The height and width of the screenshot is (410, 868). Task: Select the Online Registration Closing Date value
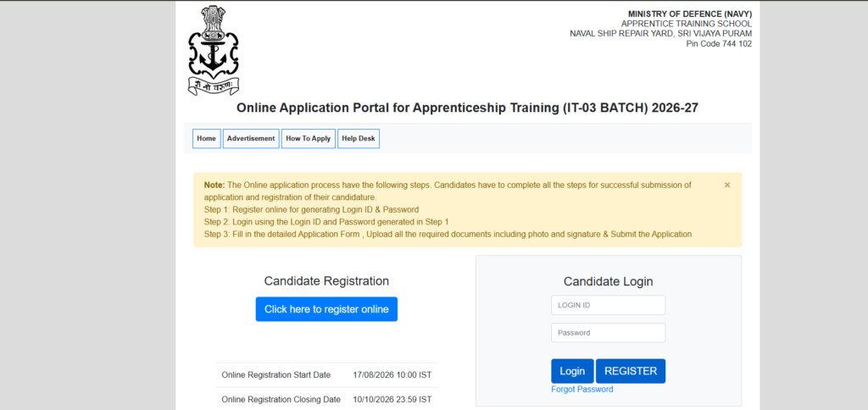tap(392, 399)
